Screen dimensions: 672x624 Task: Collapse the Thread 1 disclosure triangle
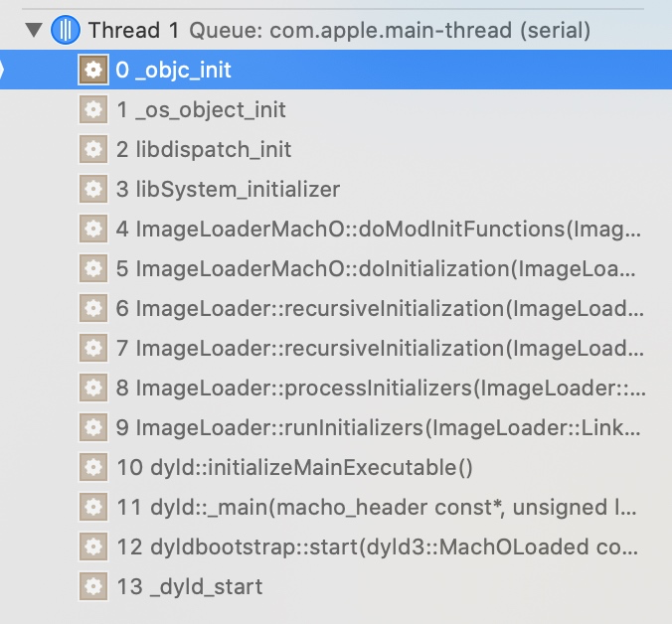point(34,30)
